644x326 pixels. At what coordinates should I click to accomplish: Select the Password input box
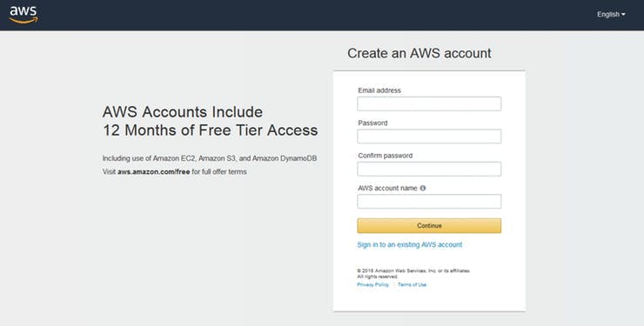pyautogui.click(x=429, y=136)
